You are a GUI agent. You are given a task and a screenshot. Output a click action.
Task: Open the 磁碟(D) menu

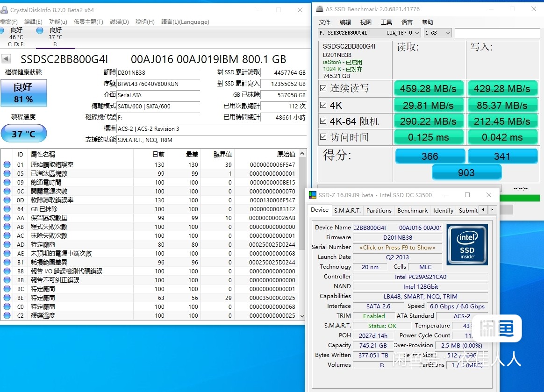tap(119, 22)
